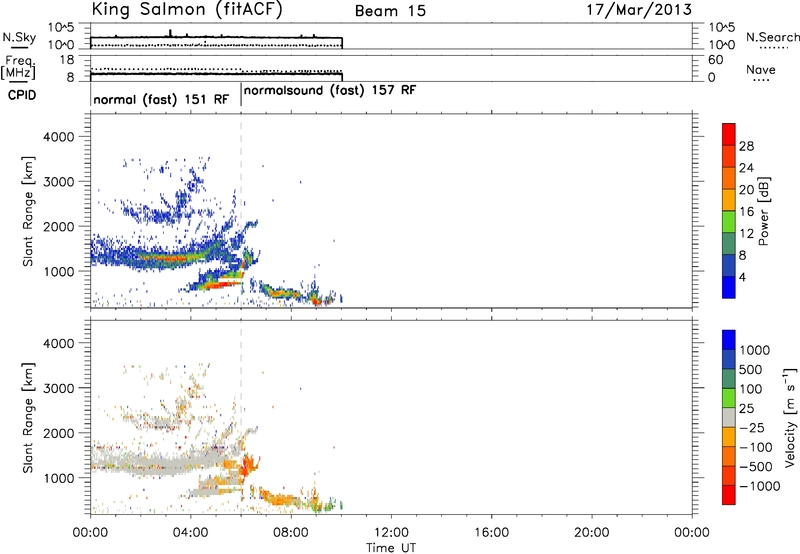800x554 pixels.
Task: Select the Beam 15 label
Action: [390, 11]
